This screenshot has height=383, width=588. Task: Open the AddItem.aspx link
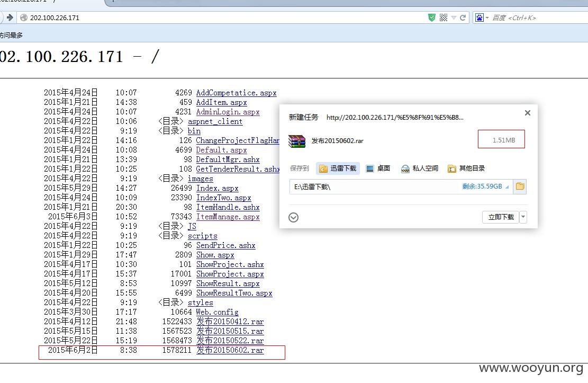221,102
